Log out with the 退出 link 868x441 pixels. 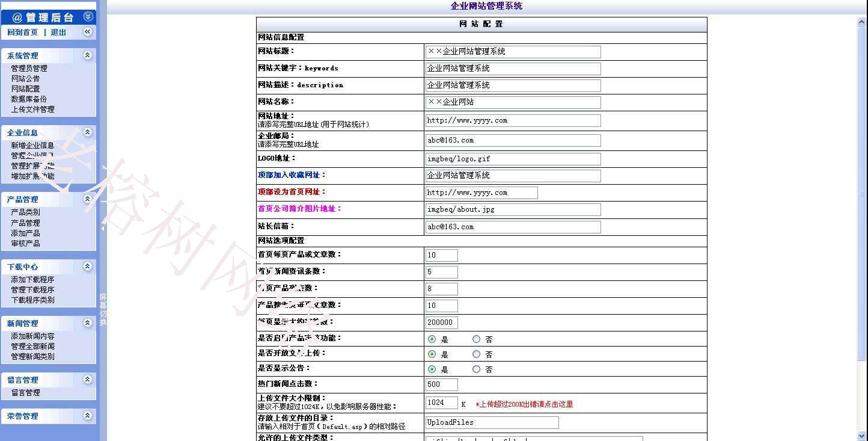coord(58,32)
